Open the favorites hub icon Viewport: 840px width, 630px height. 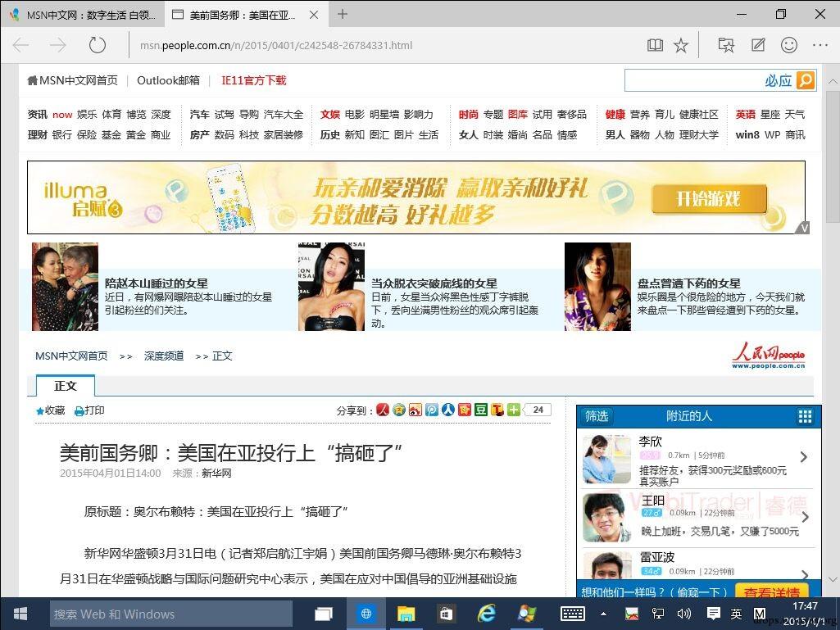(x=726, y=46)
